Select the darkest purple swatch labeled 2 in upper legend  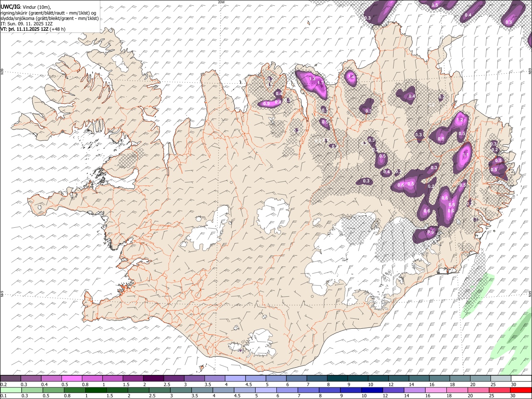click(153, 379)
